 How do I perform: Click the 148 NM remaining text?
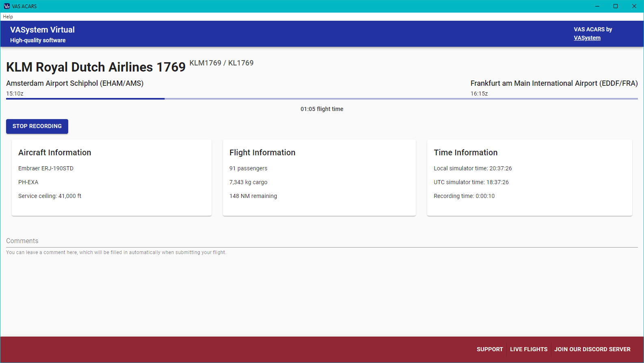253,196
